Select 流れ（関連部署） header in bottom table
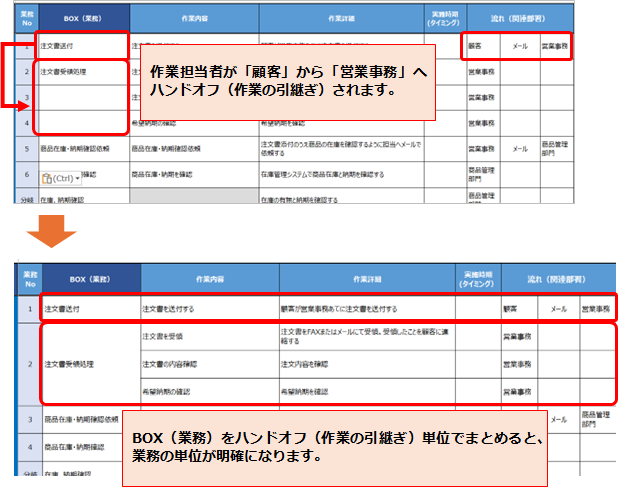This screenshot has height=487, width=618. [558, 279]
